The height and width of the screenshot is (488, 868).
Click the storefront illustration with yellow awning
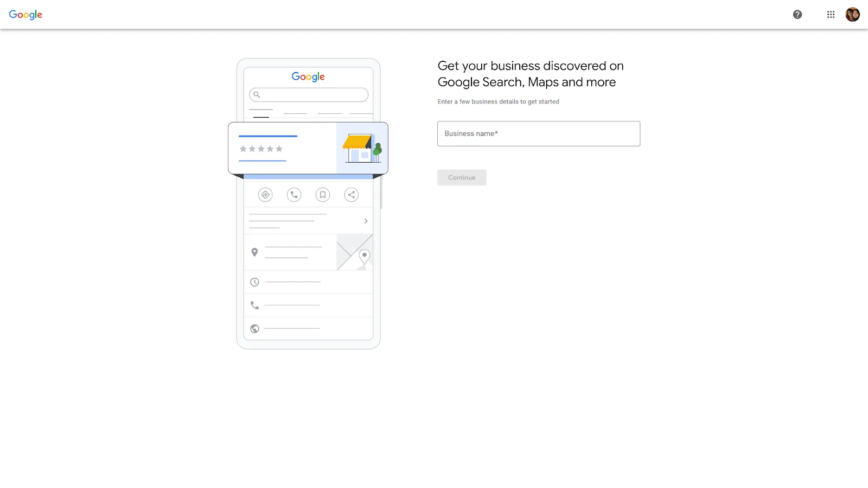point(362,148)
